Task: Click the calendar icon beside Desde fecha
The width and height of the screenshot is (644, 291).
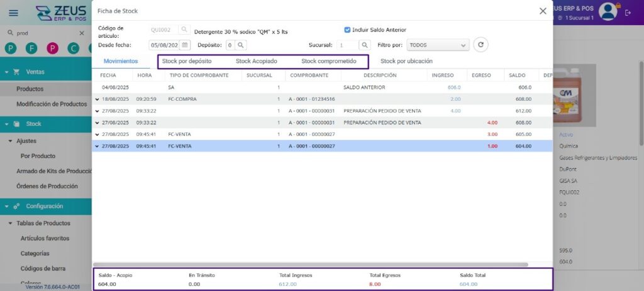Action: (185, 45)
